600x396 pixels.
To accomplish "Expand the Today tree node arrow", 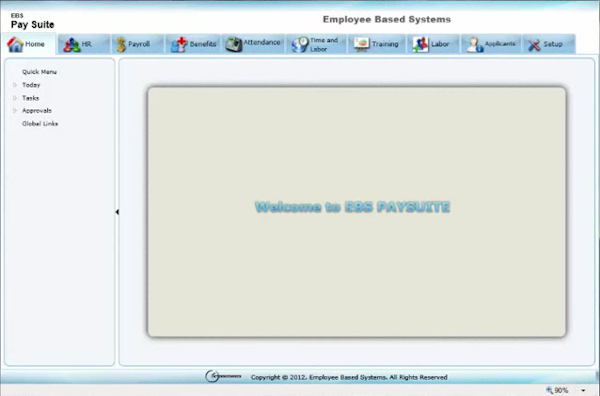I will coord(15,85).
